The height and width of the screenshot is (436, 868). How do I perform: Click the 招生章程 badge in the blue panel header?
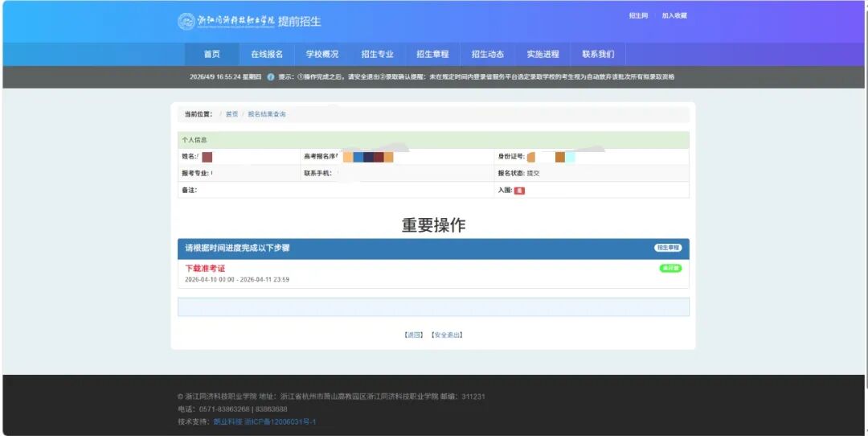point(668,248)
